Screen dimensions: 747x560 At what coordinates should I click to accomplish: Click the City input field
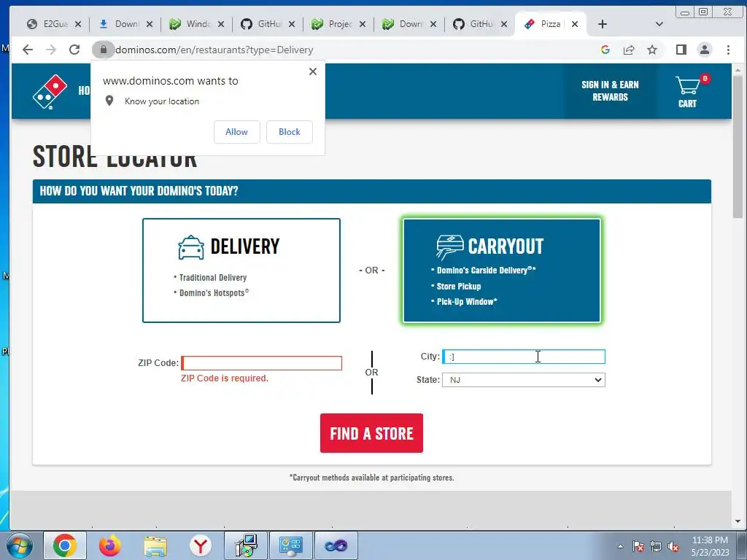(x=524, y=357)
